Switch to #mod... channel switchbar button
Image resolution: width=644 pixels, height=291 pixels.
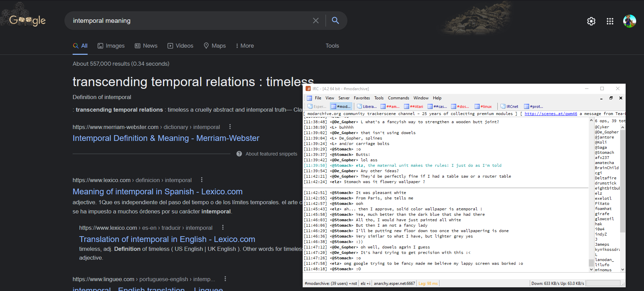[x=341, y=107]
